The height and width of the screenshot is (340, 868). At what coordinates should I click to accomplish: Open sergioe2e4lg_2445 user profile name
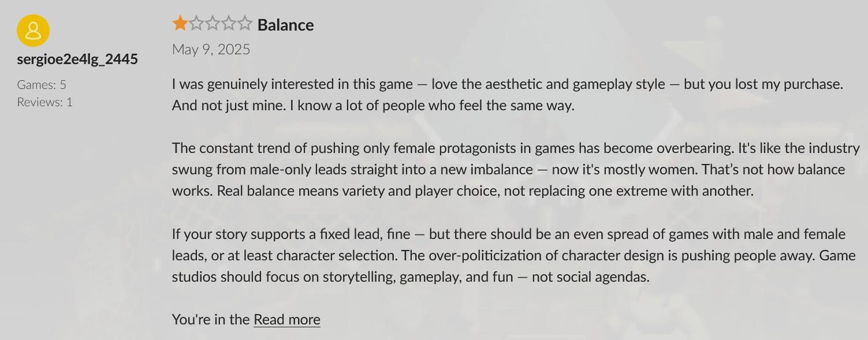pyautogui.click(x=77, y=59)
